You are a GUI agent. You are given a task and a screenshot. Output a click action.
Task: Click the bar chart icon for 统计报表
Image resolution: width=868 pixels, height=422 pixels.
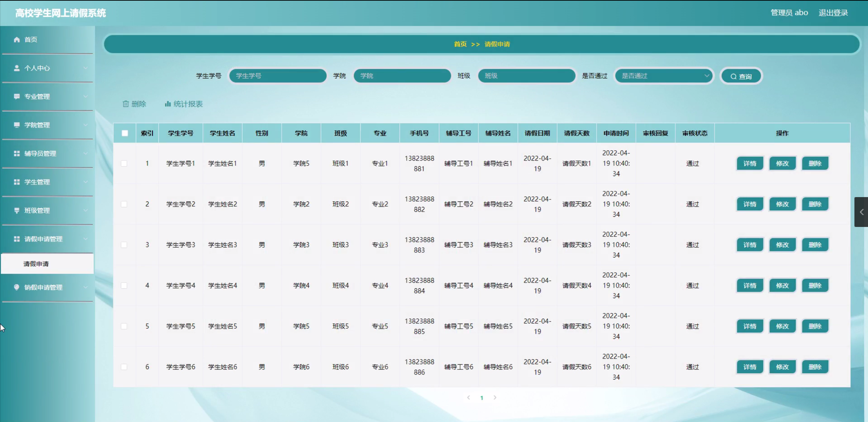pyautogui.click(x=168, y=104)
